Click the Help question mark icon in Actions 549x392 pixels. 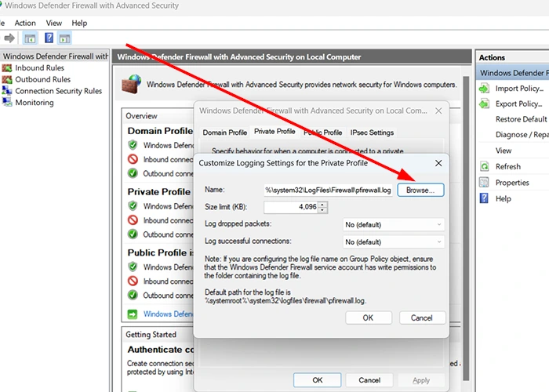[484, 198]
